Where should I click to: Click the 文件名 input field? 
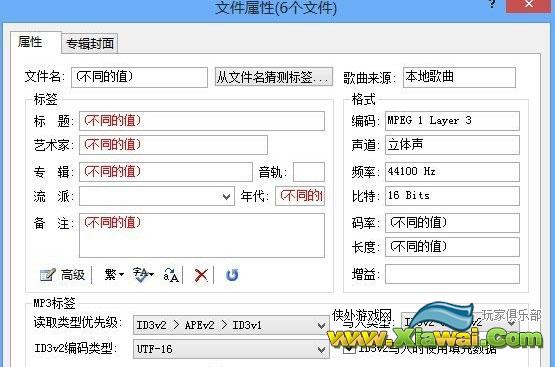click(139, 77)
